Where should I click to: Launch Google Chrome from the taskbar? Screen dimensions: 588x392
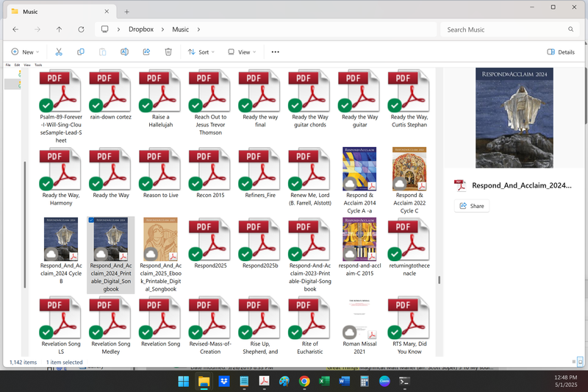coord(304,381)
